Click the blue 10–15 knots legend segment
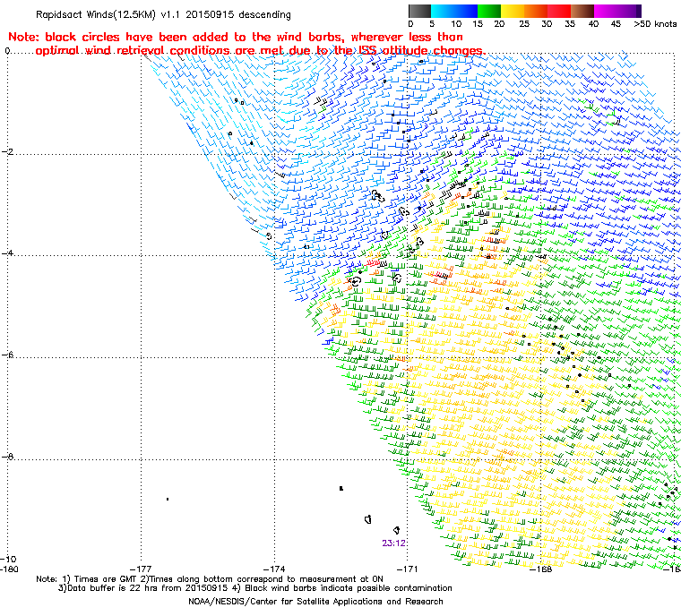This screenshot has width=681, height=616. click(466, 11)
